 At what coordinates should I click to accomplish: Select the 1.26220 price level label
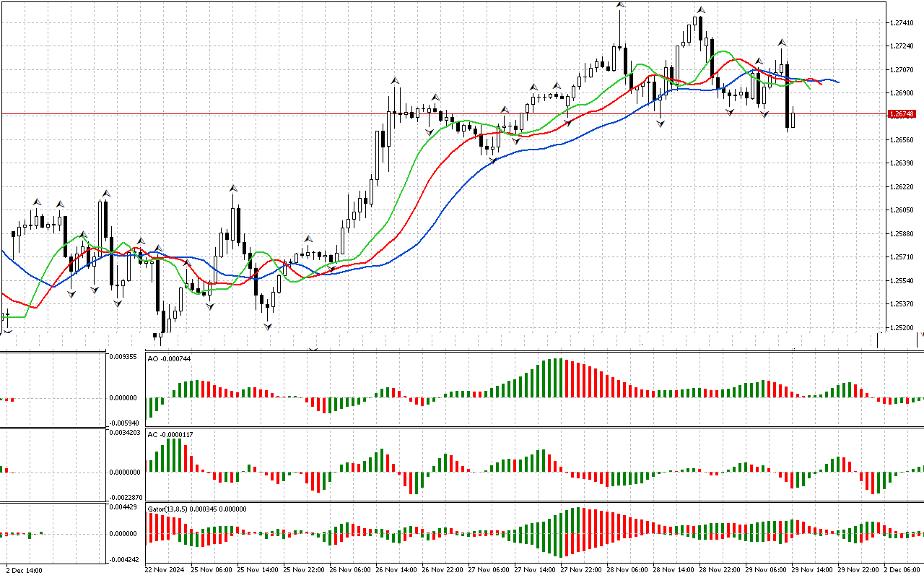(903, 187)
